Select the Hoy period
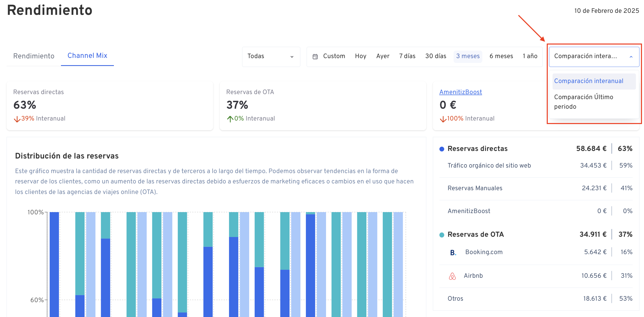644x317 pixels. [361, 56]
